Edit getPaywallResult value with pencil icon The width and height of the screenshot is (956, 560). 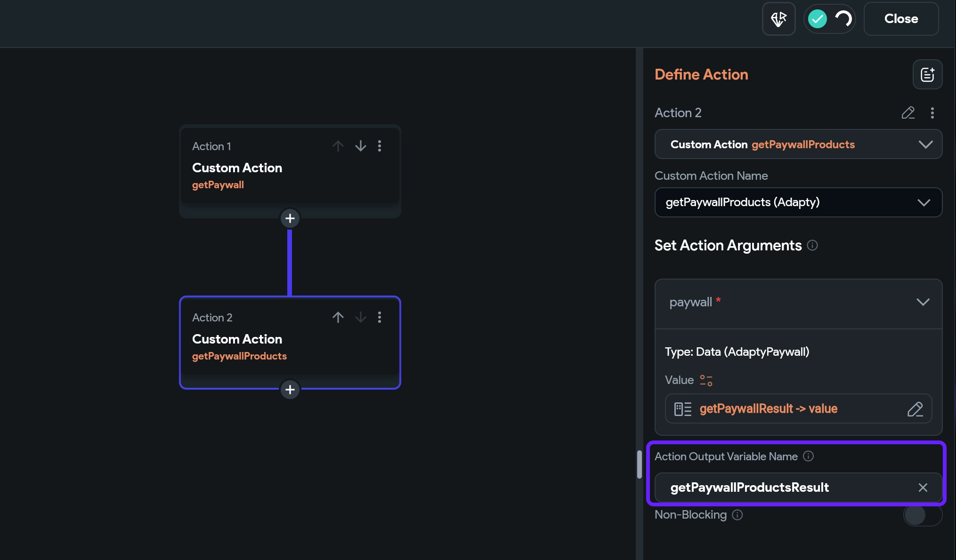(915, 409)
